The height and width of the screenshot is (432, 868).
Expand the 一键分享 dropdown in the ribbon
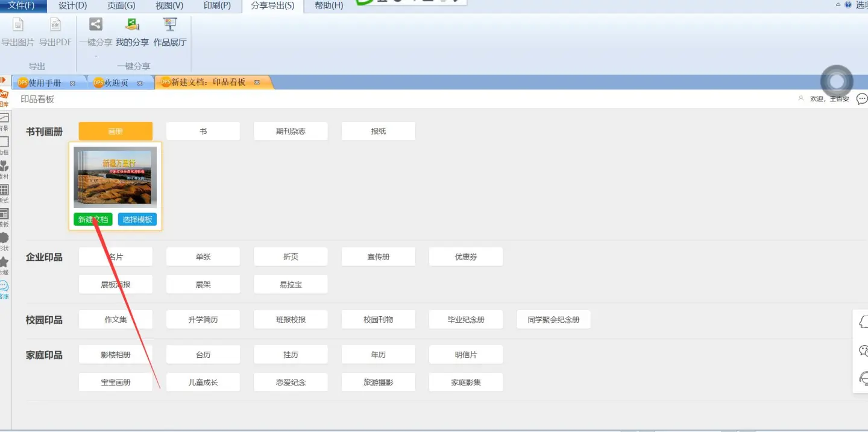(96, 56)
